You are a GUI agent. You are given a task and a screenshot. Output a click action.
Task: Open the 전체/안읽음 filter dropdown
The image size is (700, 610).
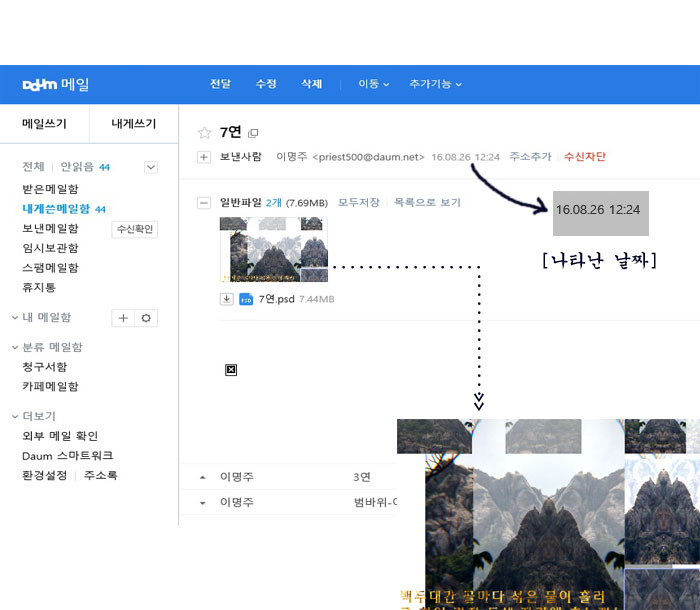pyautogui.click(x=151, y=167)
